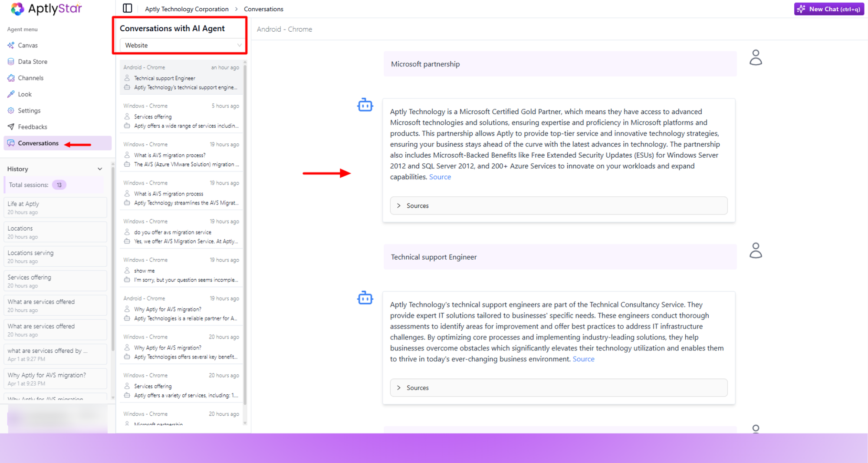Click the user avatar next to Microsoft partnership question

coord(756,56)
